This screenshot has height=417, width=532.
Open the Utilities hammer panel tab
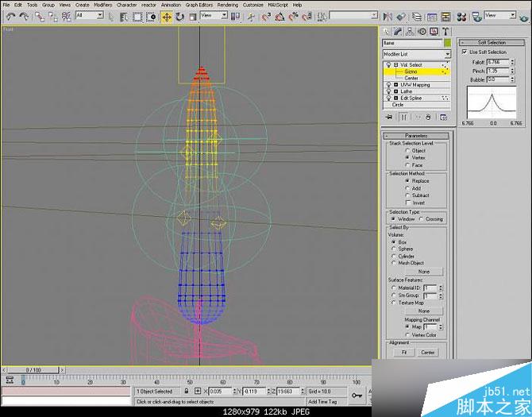click(447, 31)
